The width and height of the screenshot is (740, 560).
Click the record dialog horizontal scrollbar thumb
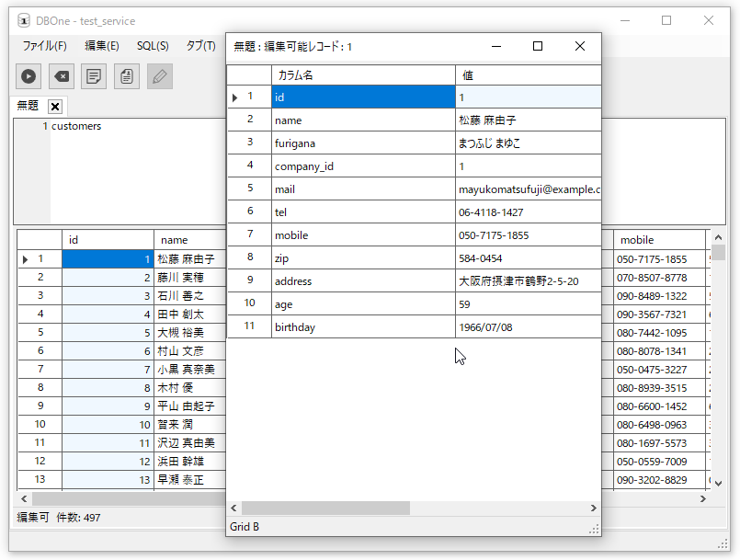(325, 509)
